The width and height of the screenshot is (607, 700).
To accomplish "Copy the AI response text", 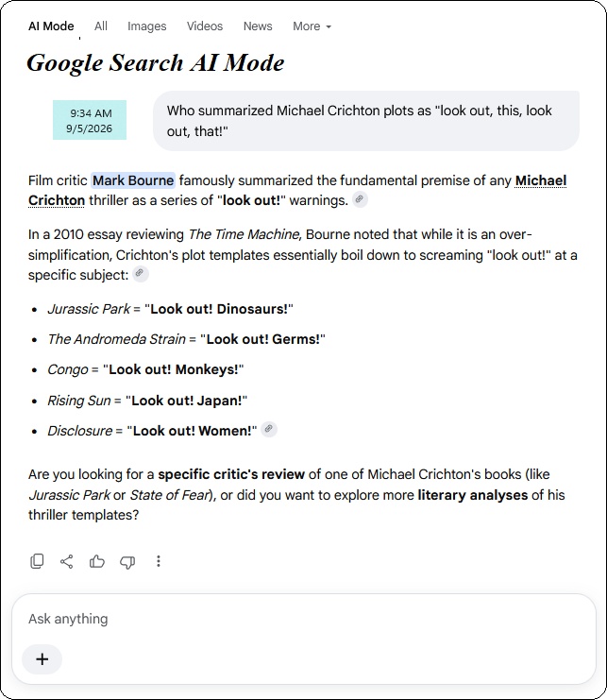I will coord(37,561).
